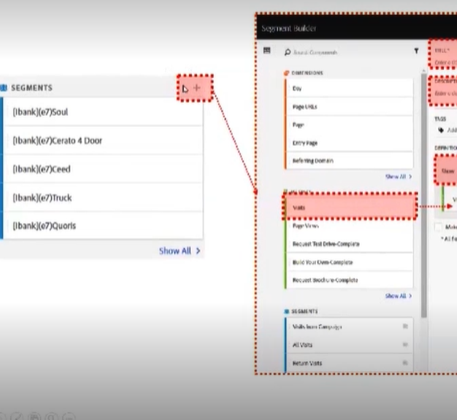
Task: Click the Description input field
Action: pos(445,93)
